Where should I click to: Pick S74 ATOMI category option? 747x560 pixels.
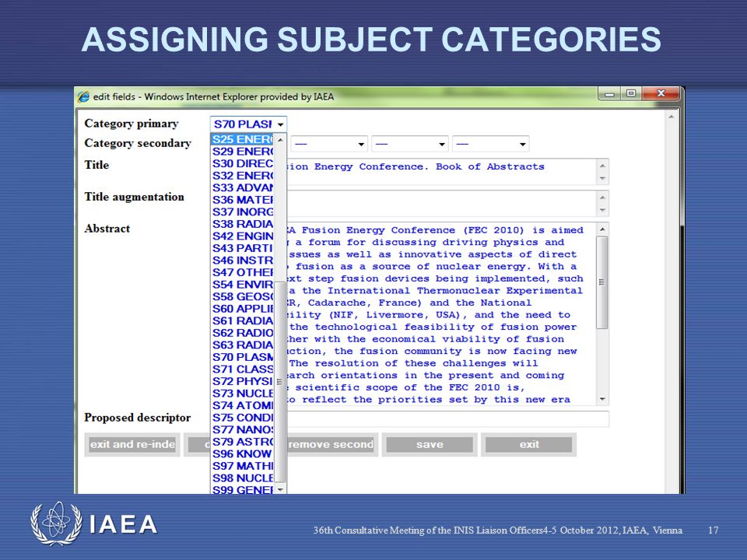(x=243, y=406)
